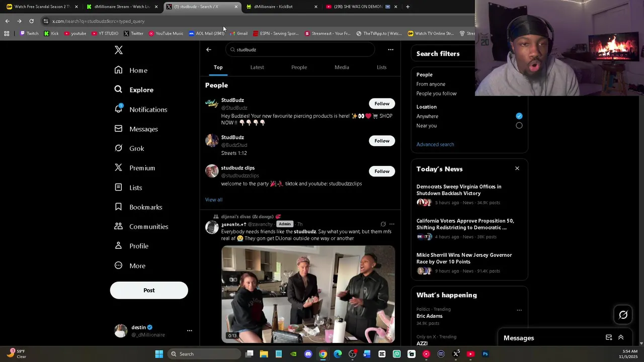Image resolution: width=644 pixels, height=362 pixels.
Task: Open account menu dots beside destin
Action: 190,330
